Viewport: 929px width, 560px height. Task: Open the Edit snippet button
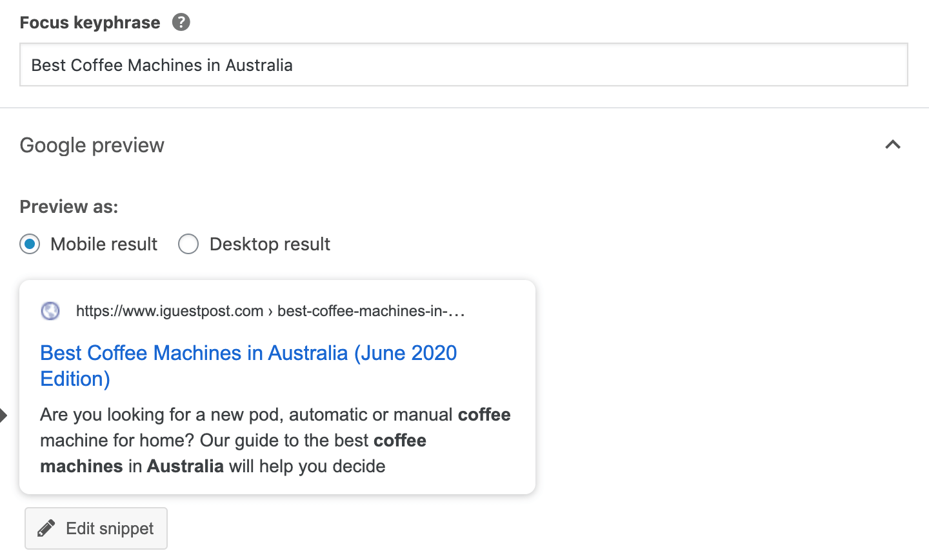(96, 528)
